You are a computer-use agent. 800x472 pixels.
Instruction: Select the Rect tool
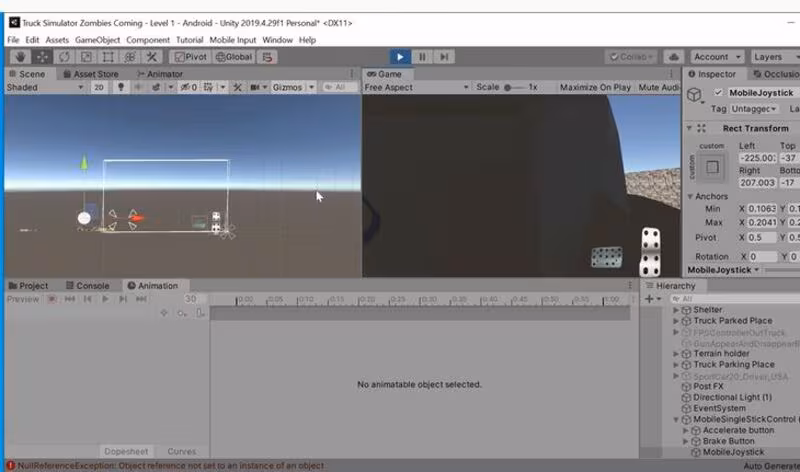click(108, 57)
